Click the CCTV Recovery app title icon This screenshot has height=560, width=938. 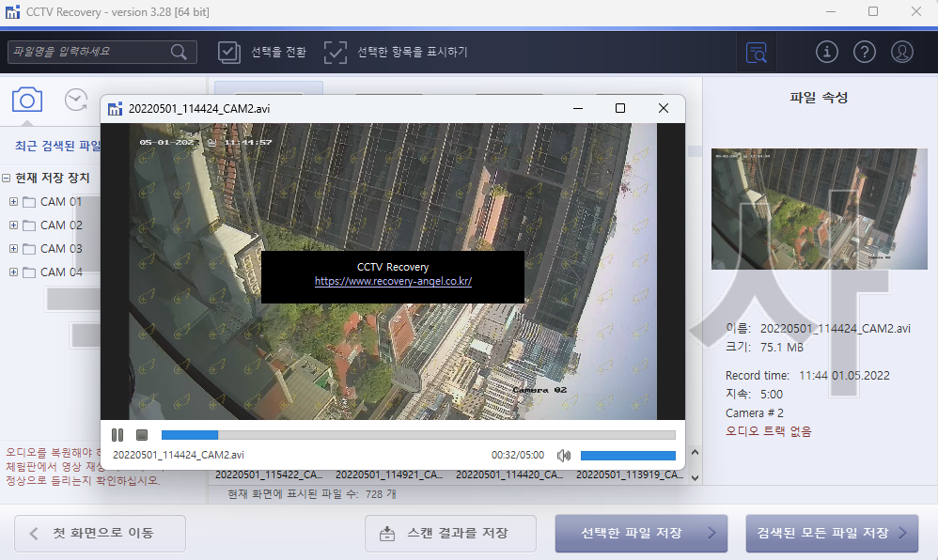click(x=12, y=12)
